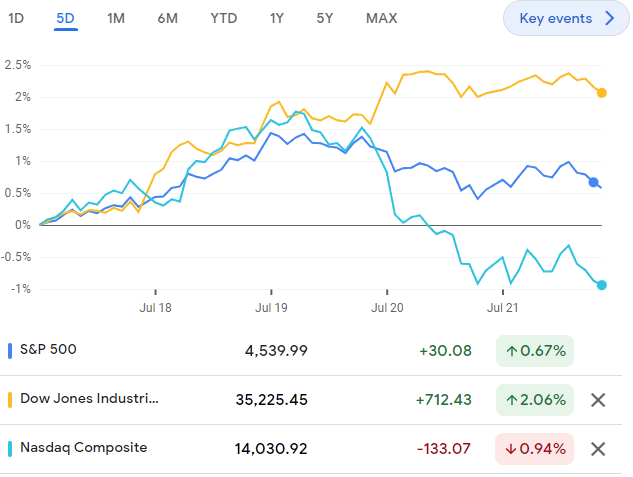Click the Dow Jones value 35,225.45

click(272, 400)
